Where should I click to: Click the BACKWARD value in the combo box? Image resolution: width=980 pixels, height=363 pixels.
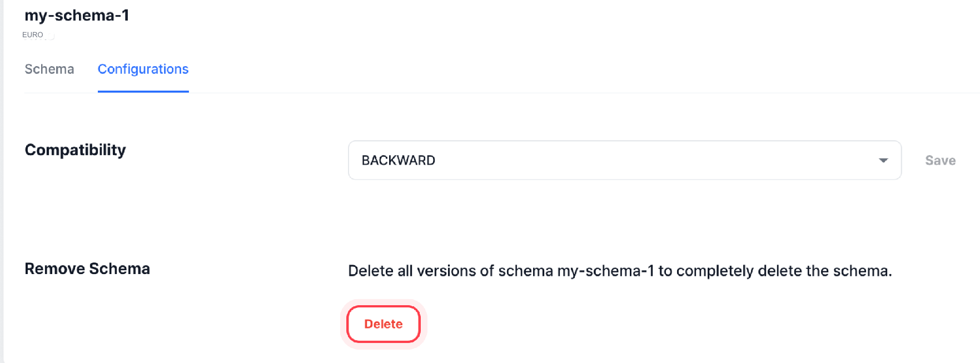[x=399, y=160]
